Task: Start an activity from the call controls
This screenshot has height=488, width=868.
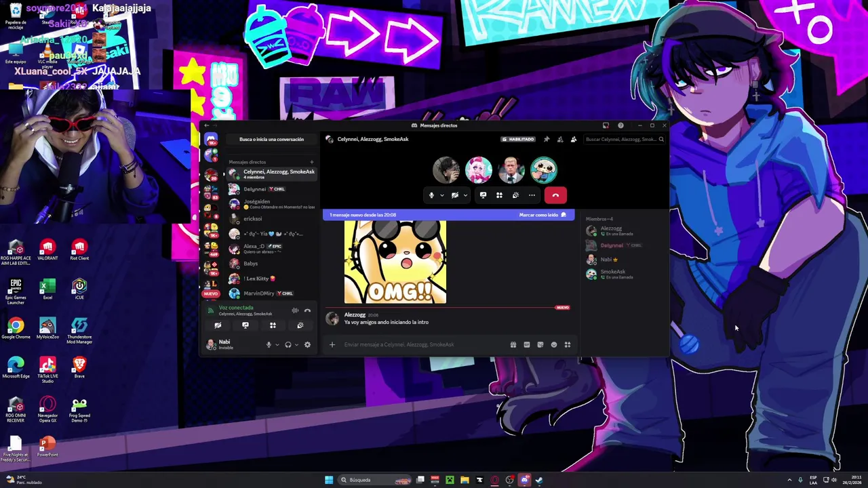Action: pyautogui.click(x=499, y=195)
